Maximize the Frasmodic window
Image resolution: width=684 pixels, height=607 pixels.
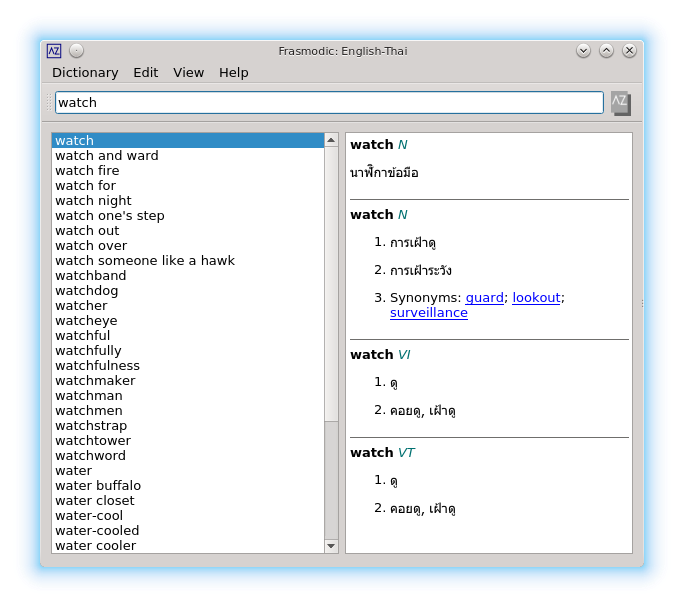(607, 51)
